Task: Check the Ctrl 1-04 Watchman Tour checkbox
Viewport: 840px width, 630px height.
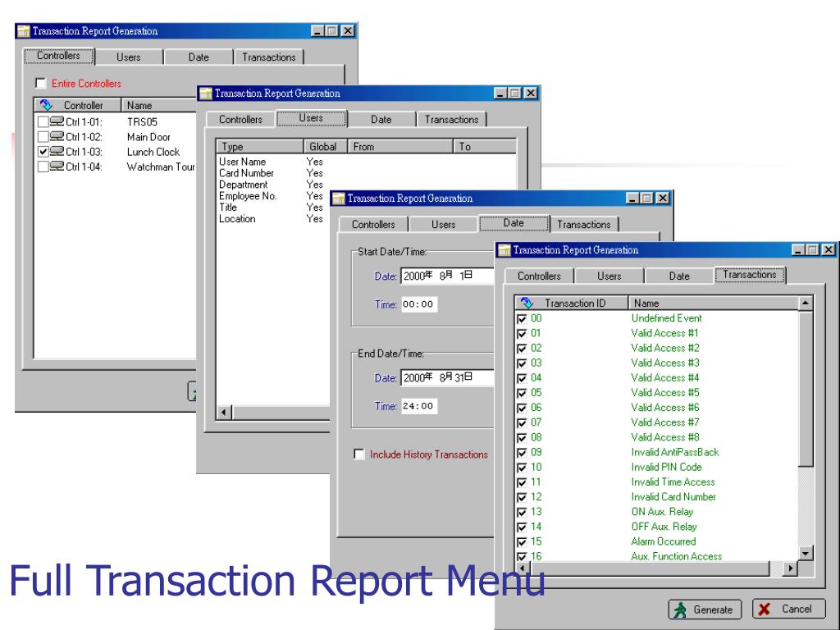Action: pos(43,167)
